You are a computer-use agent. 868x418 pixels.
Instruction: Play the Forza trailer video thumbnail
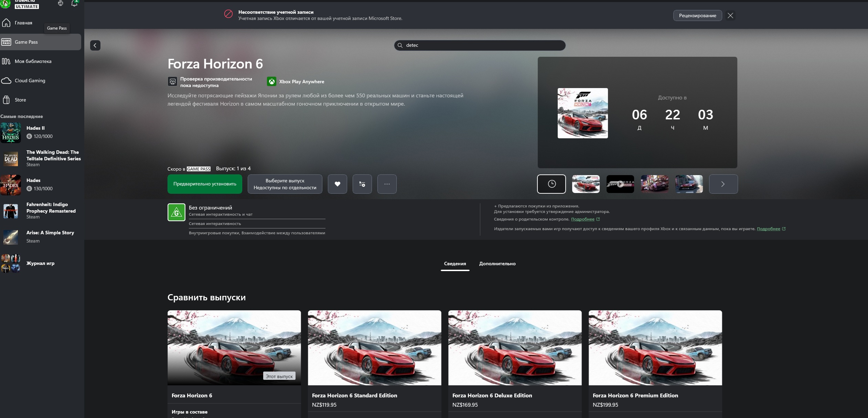pyautogui.click(x=620, y=184)
